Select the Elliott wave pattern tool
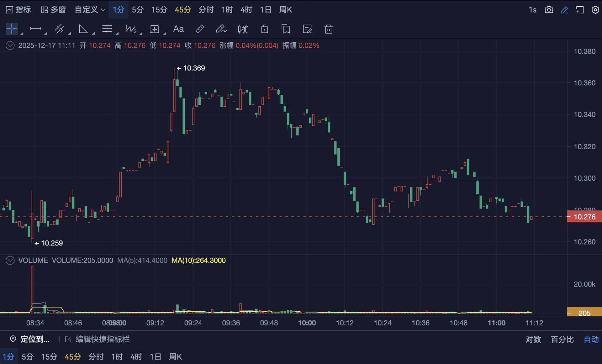Image resolution: width=602 pixels, height=364 pixels. [x=131, y=29]
